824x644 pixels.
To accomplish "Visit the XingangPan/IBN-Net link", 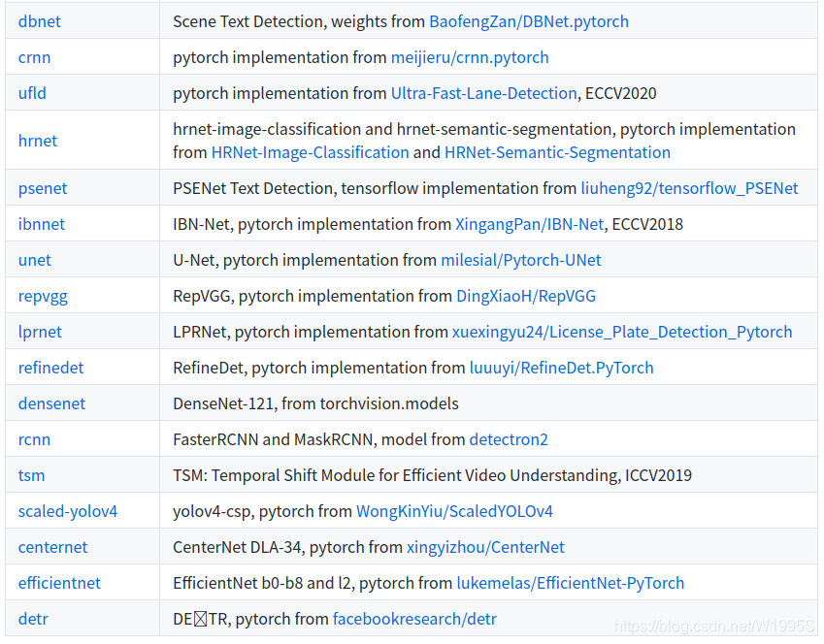I will pyautogui.click(x=529, y=224).
